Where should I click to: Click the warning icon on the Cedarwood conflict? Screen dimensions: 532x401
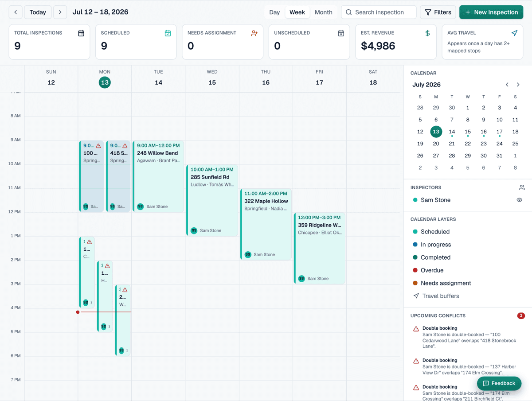click(x=416, y=329)
